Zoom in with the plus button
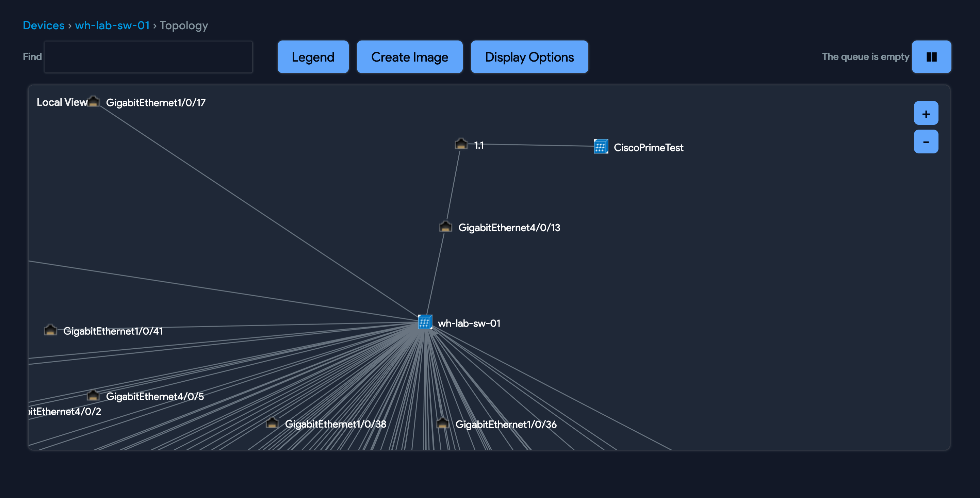The image size is (980, 498). pyautogui.click(x=926, y=113)
